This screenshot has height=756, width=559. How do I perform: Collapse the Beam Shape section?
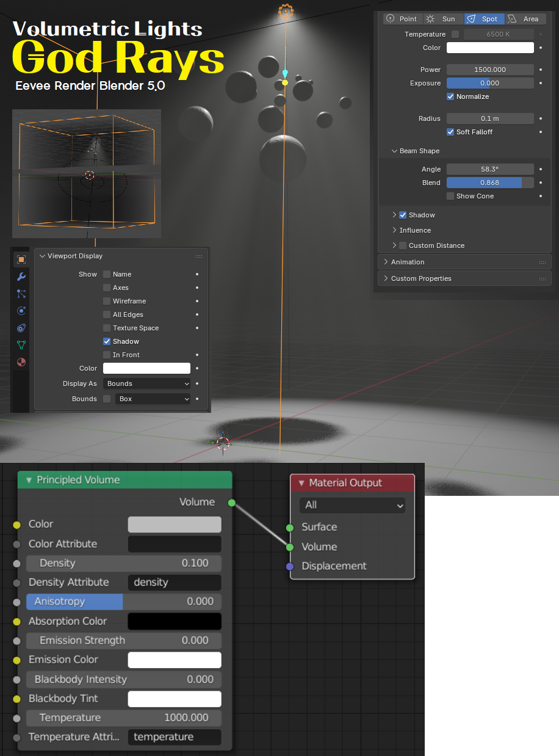pos(394,151)
